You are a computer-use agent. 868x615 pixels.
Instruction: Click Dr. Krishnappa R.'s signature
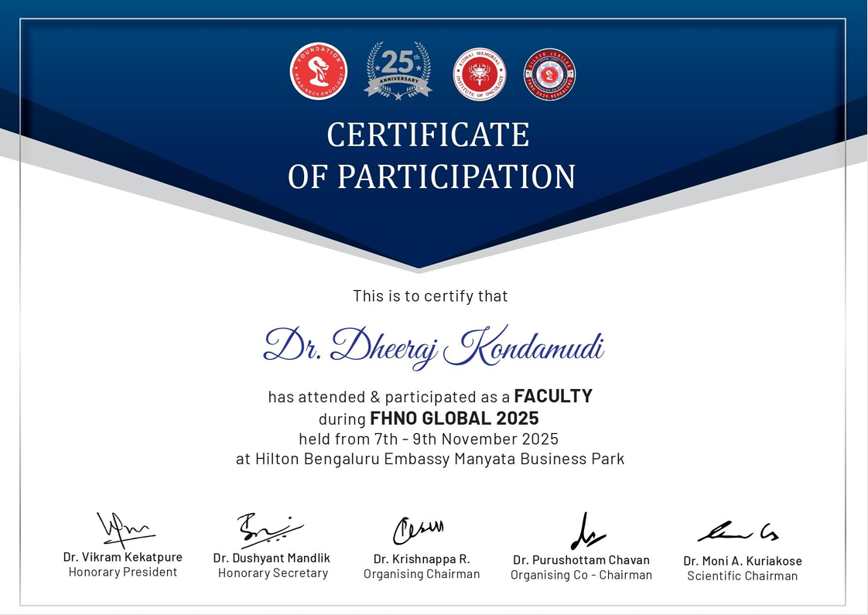(x=418, y=531)
